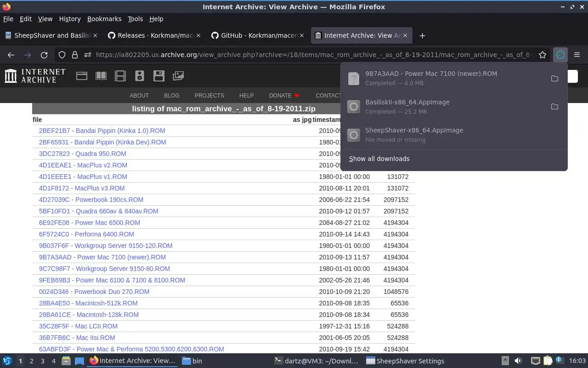Open the ABOUT page link
Image resolution: width=588 pixels, height=368 pixels.
(139, 95)
